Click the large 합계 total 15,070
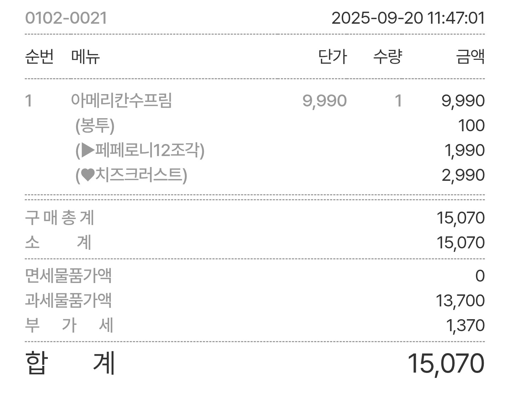Viewport: 510px width, 420px height. pos(446,364)
